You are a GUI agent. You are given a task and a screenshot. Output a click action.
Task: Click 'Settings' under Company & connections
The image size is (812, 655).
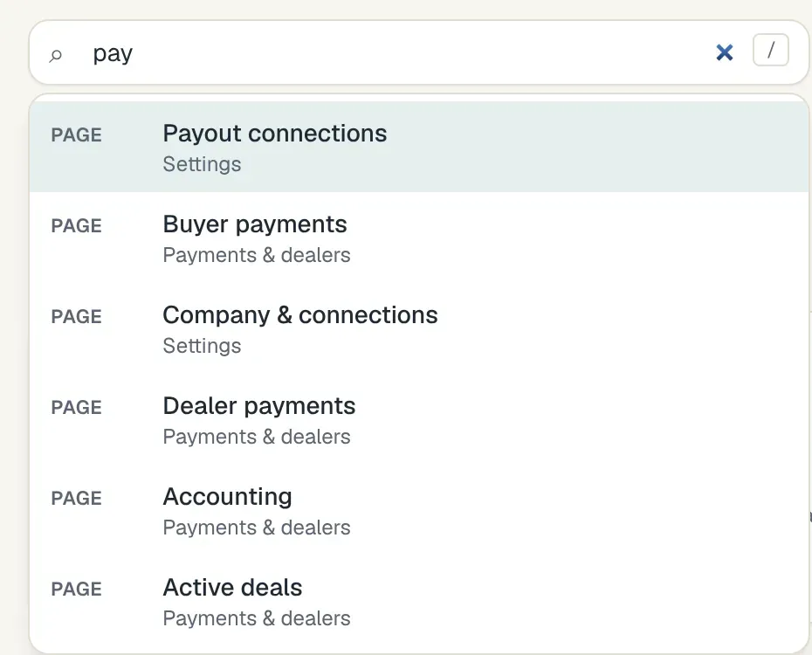click(x=202, y=346)
